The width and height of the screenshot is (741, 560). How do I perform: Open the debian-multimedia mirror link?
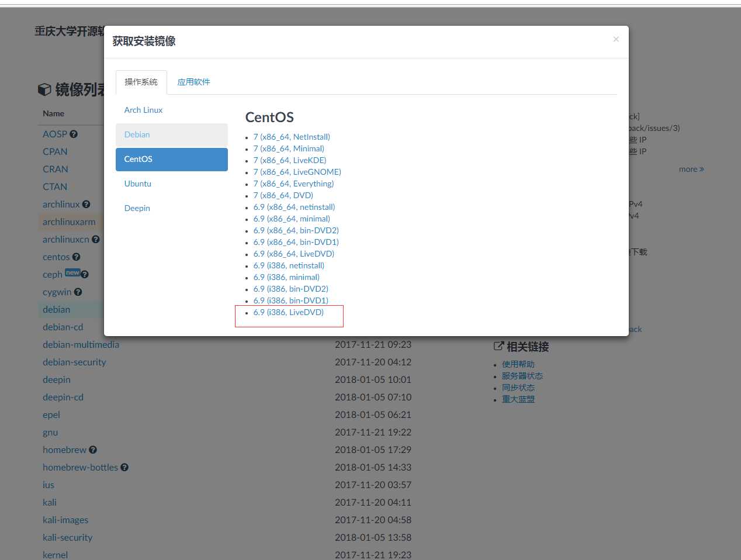tap(81, 344)
